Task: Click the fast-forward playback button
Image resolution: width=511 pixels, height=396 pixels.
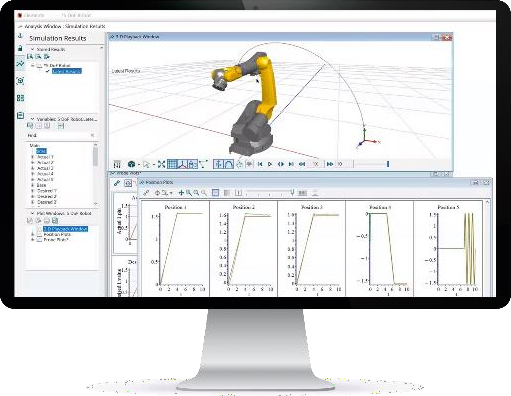Action: tap(330, 164)
